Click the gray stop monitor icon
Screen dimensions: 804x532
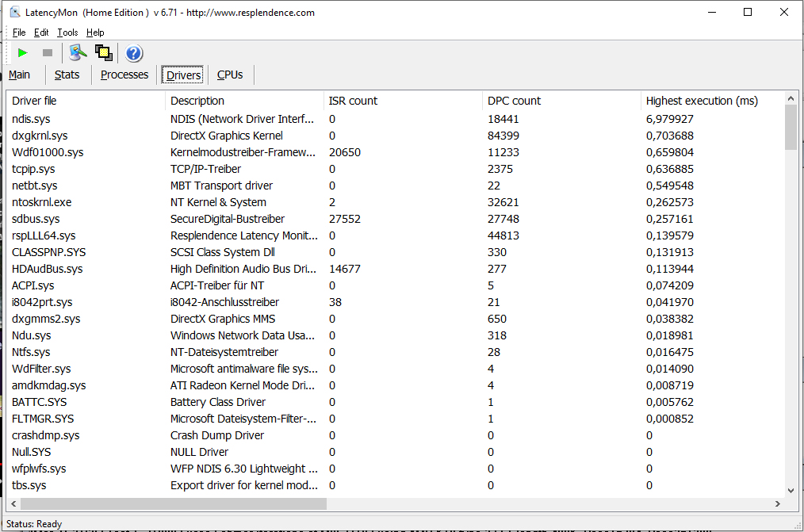[48, 53]
